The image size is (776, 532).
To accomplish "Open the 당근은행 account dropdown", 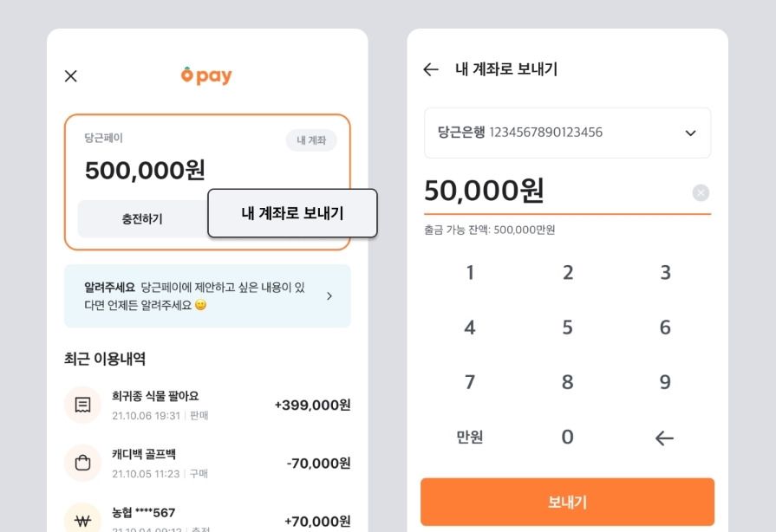I will [567, 133].
